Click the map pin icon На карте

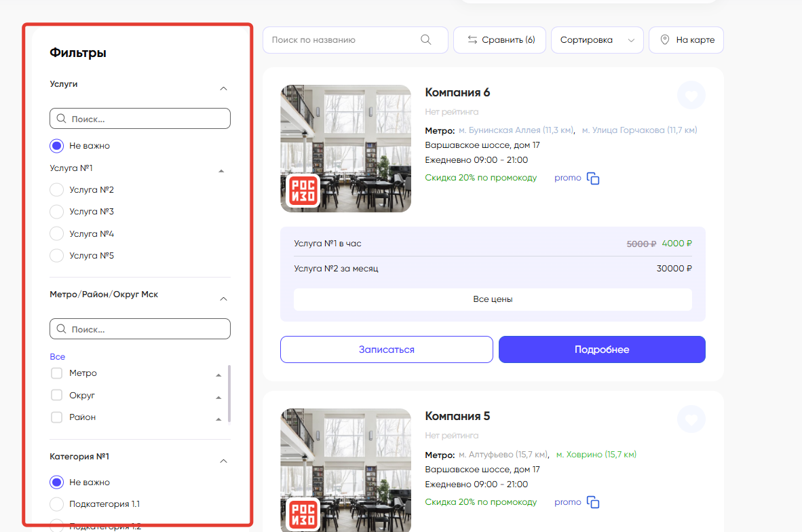pos(665,40)
